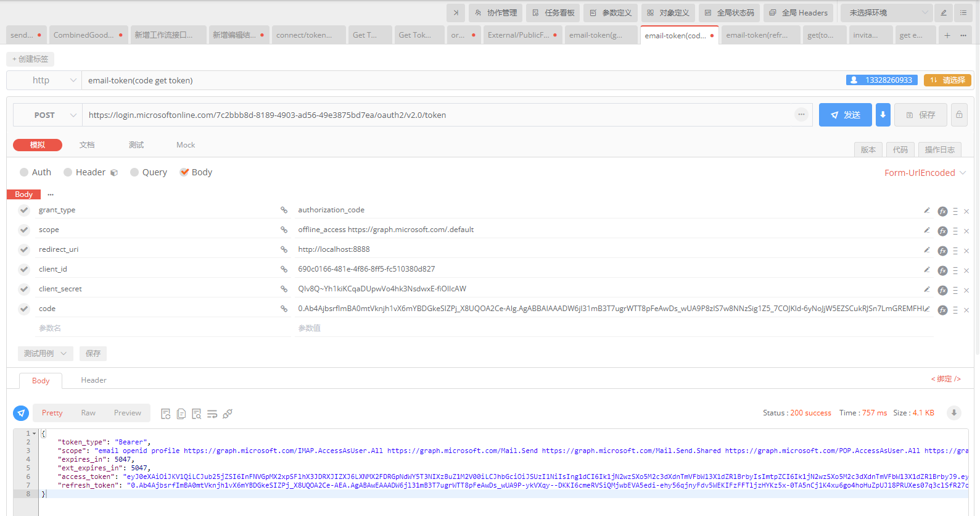Uncheck the redirect_uri parameter
Viewport: 980px width, 516px height.
tap(24, 249)
